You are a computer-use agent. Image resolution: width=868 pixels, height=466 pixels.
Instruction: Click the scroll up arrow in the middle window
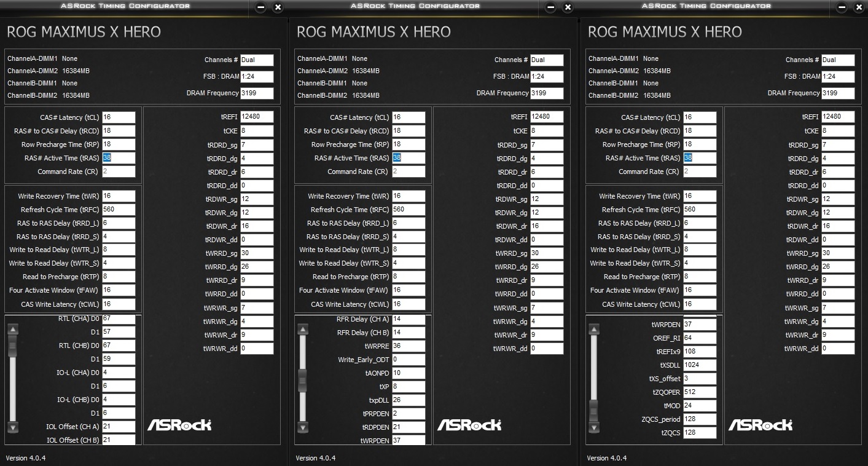302,330
